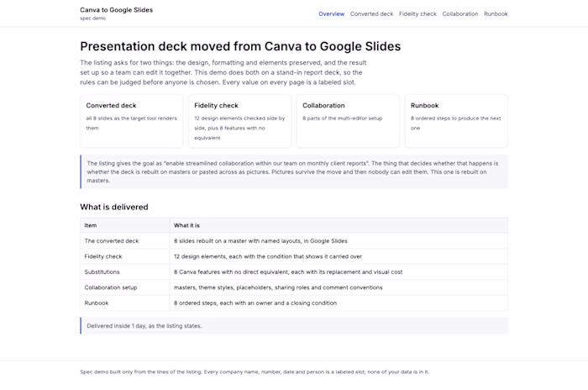Screen dimensions: 588x390
Task: Click the Canva to Google Slides site title
Action: (x=116, y=10)
